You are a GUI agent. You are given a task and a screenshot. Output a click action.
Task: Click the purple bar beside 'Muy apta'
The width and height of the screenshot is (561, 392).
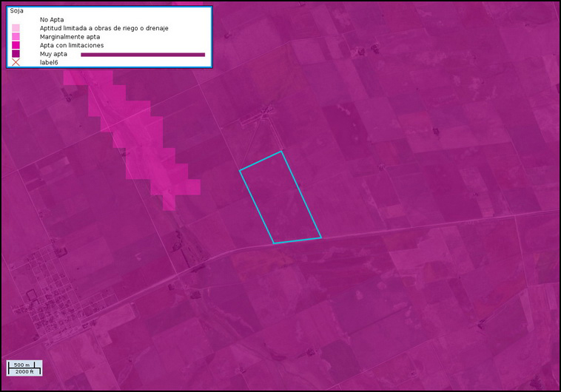point(143,55)
